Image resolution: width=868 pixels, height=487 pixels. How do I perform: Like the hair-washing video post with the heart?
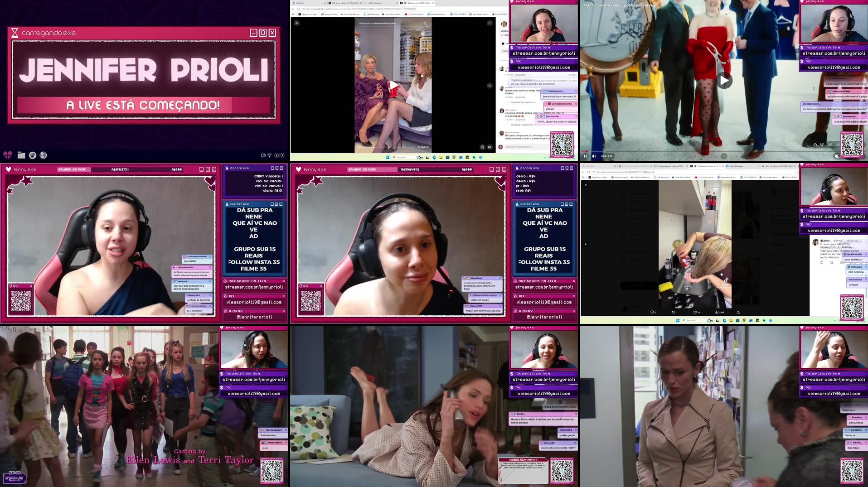tap(696, 312)
